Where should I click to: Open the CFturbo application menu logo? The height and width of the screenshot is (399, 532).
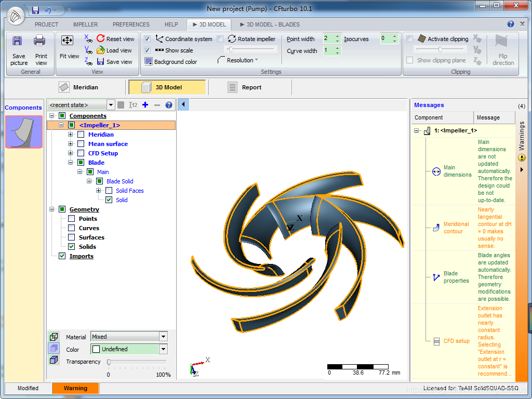[x=16, y=17]
